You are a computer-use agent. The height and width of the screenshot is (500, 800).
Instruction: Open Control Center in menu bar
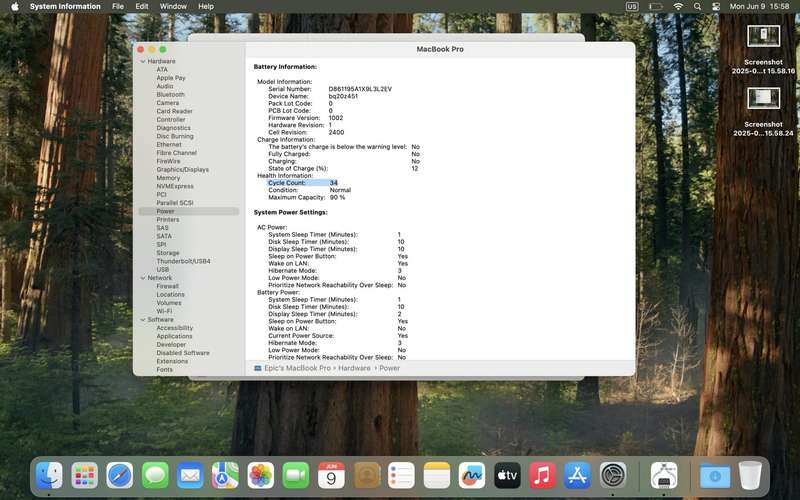(x=716, y=7)
